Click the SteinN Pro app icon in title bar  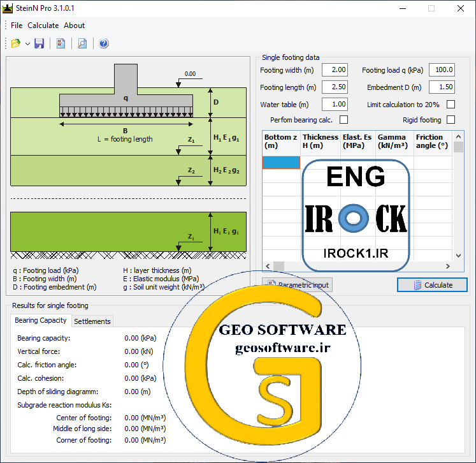point(7,8)
